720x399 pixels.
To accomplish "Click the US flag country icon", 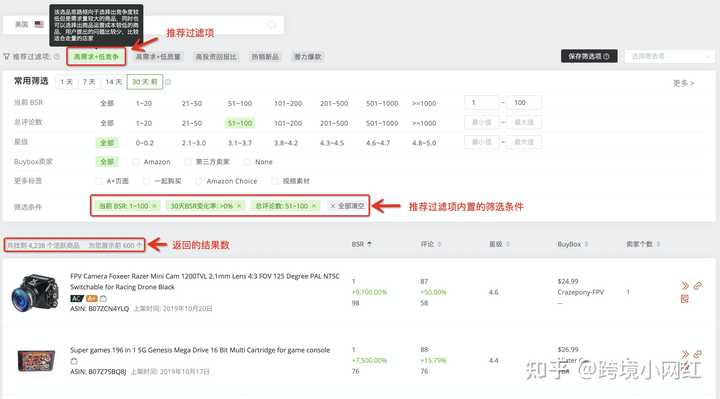I will (39, 24).
